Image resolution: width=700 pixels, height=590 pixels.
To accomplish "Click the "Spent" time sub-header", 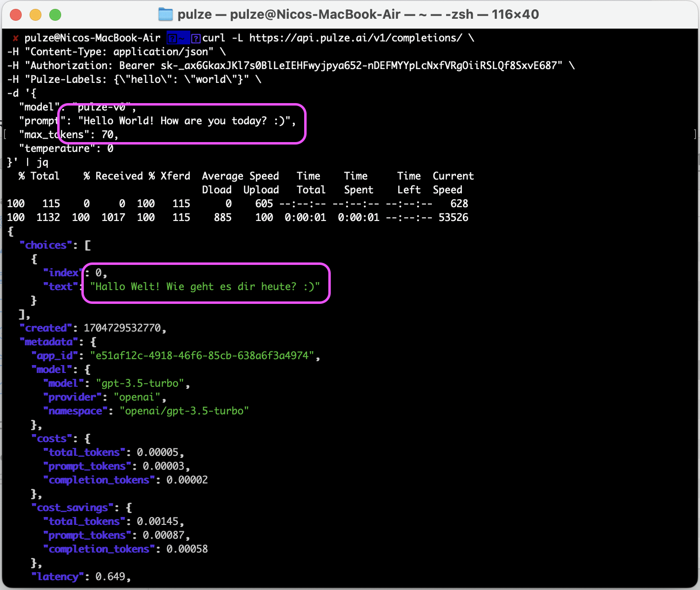I will pyautogui.click(x=359, y=190).
